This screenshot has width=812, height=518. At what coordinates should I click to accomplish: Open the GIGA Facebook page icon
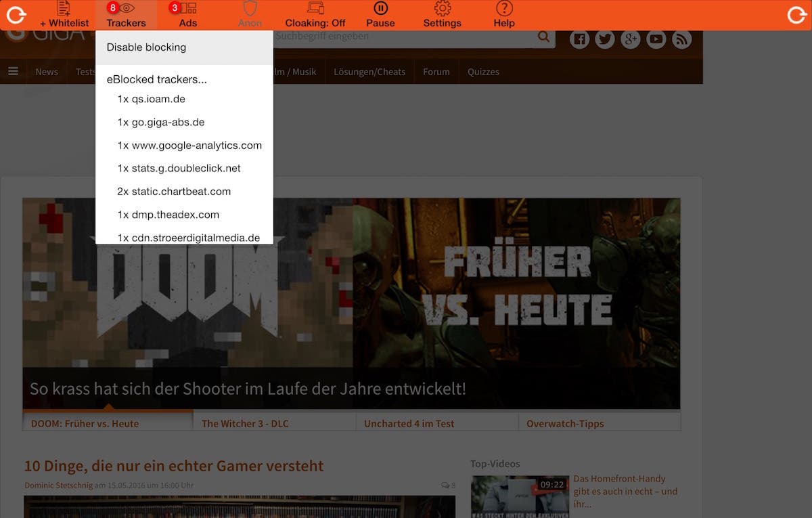coord(579,40)
